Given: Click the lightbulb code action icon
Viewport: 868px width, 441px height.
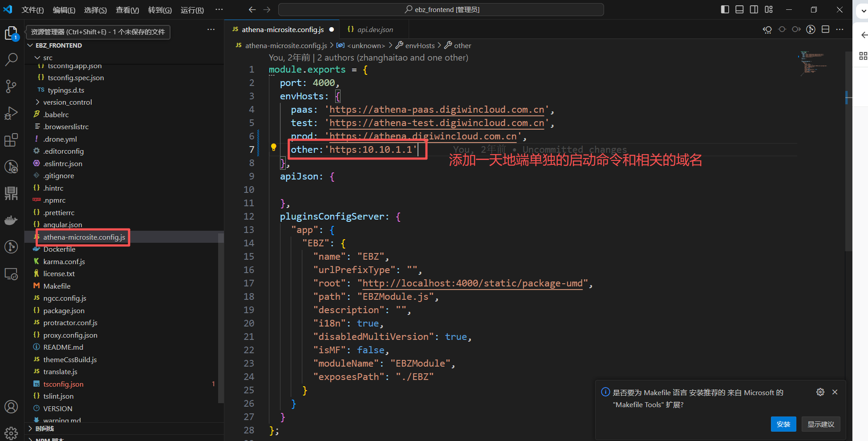Looking at the screenshot, I should (274, 148).
